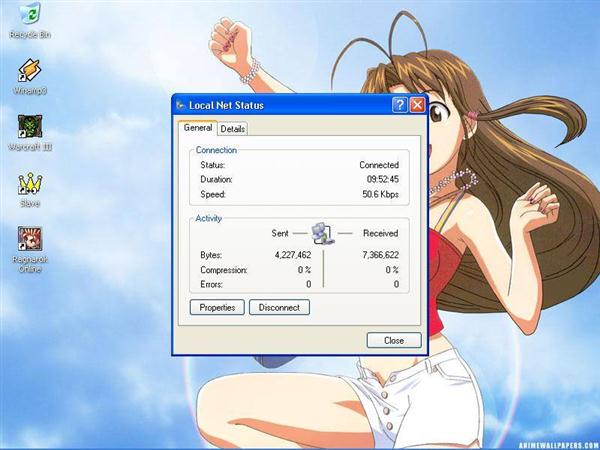The height and width of the screenshot is (450, 600).
Task: Click the Activity group heading
Action: tap(209, 218)
